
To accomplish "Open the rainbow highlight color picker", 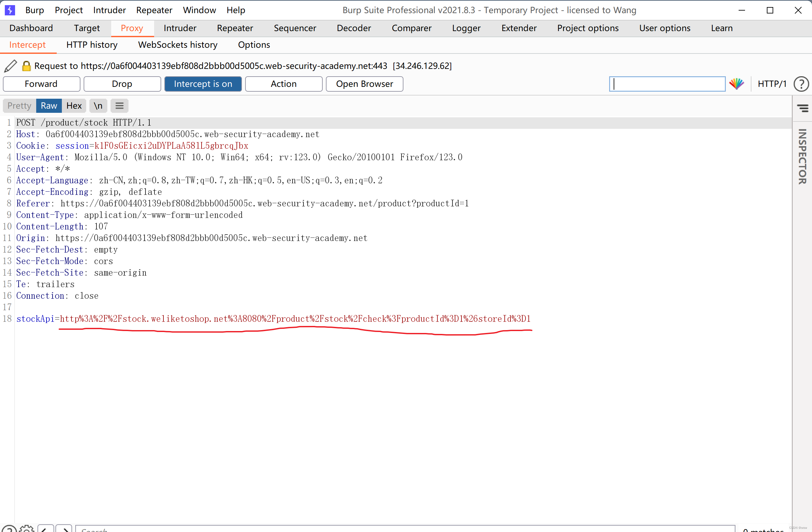I will tap(736, 84).
